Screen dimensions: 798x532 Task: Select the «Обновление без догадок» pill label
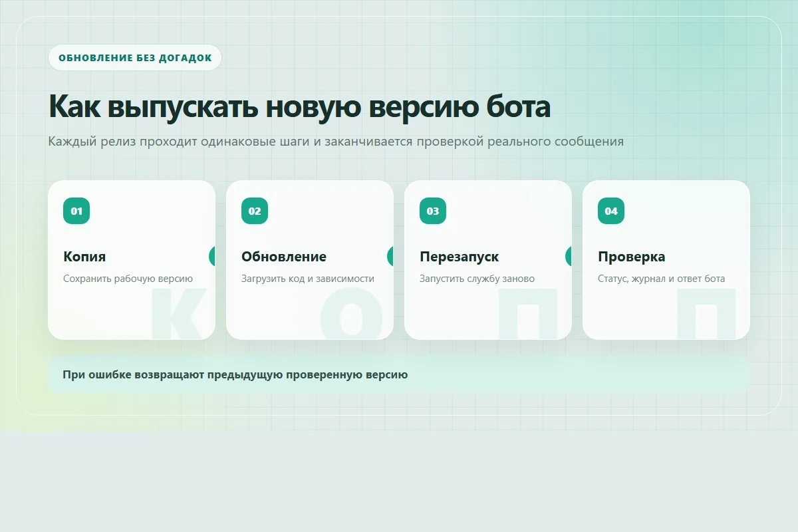click(x=135, y=58)
